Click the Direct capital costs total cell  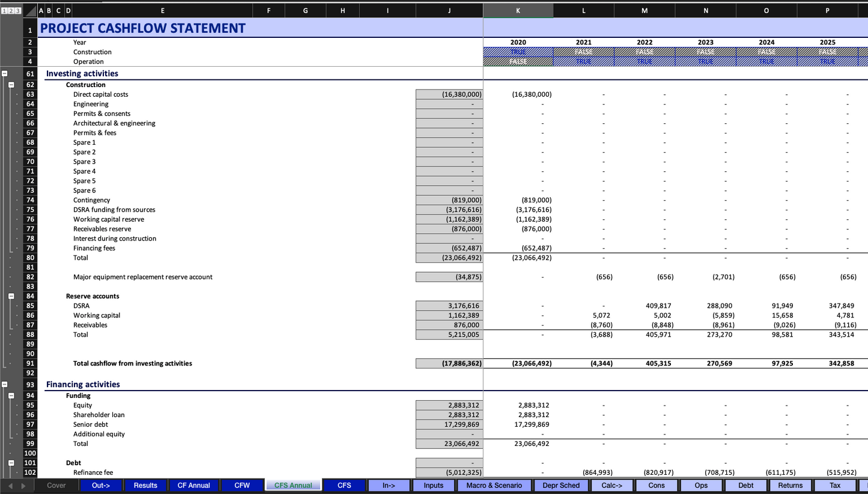coord(449,94)
